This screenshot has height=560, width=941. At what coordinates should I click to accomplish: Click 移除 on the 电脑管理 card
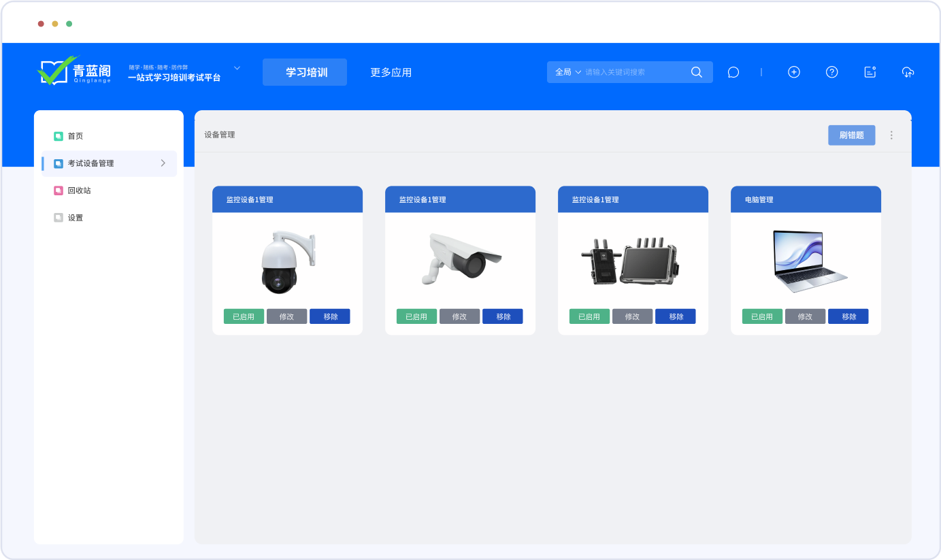(848, 316)
